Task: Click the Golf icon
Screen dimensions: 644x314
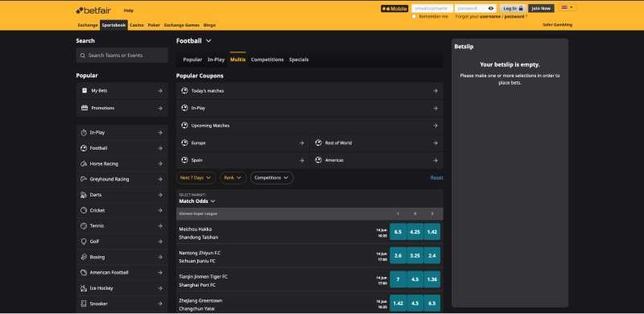Action: coord(84,242)
